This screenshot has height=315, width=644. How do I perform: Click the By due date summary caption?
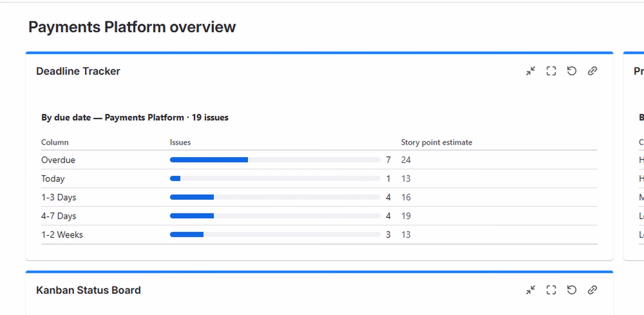click(135, 118)
